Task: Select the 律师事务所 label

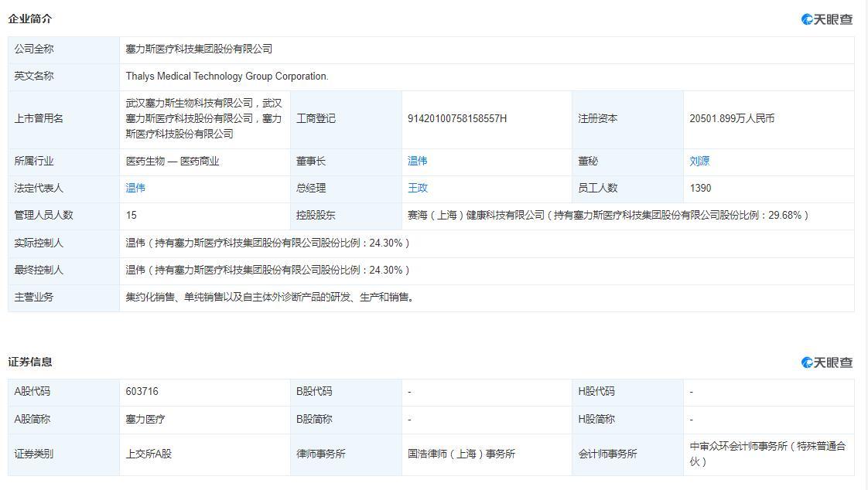Action: pos(320,454)
